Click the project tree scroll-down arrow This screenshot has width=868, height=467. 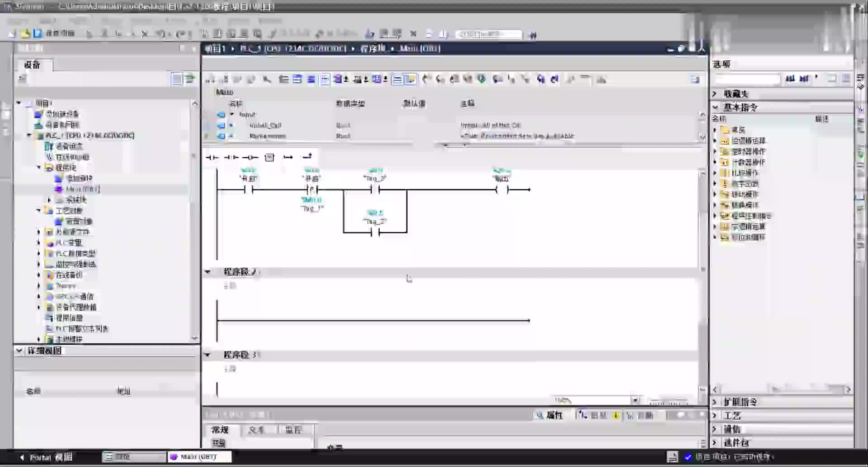click(195, 338)
